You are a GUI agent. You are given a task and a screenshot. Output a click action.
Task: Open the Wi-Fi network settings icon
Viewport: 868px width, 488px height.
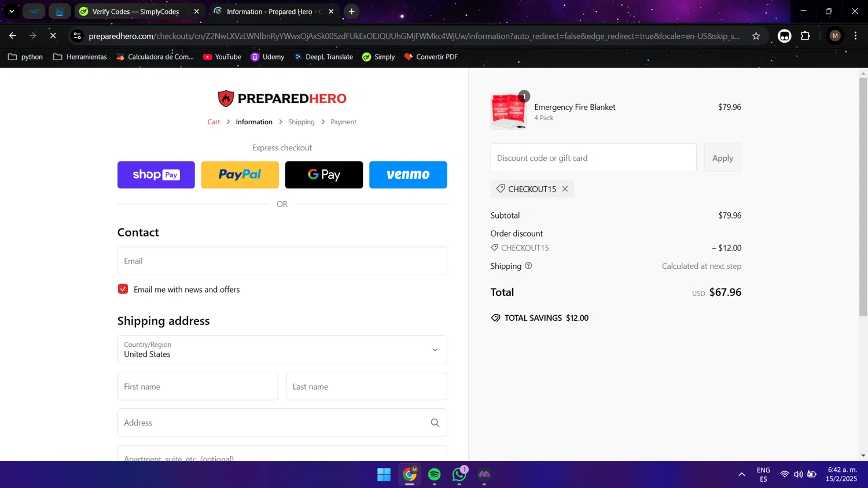click(785, 475)
